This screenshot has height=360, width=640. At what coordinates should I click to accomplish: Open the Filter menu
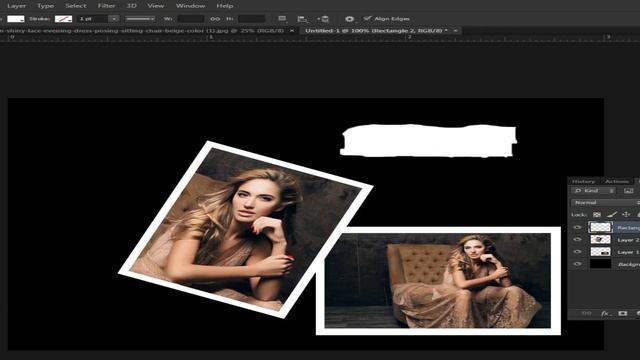click(106, 6)
